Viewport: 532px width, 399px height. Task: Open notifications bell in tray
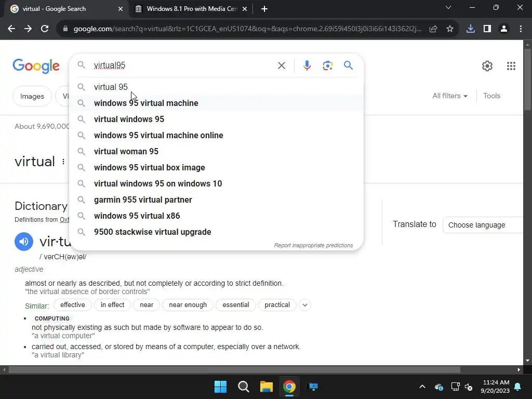point(518,387)
